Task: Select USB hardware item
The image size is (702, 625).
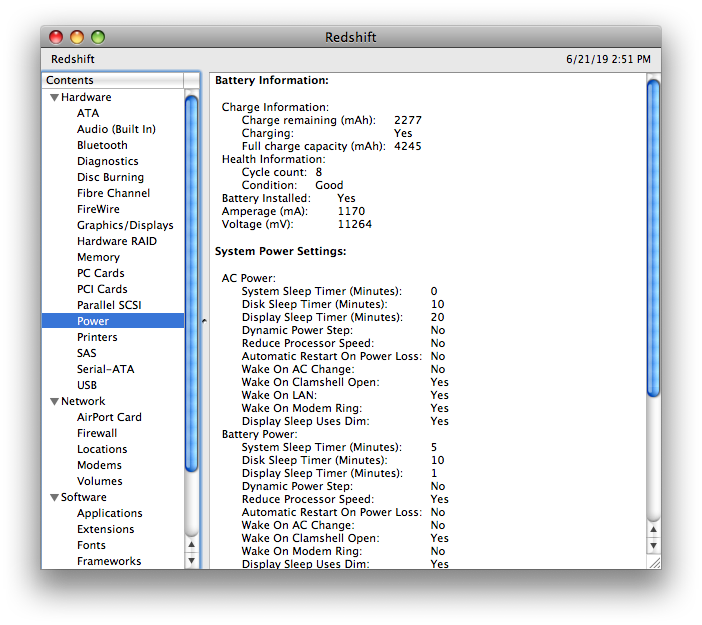Action: (86, 385)
